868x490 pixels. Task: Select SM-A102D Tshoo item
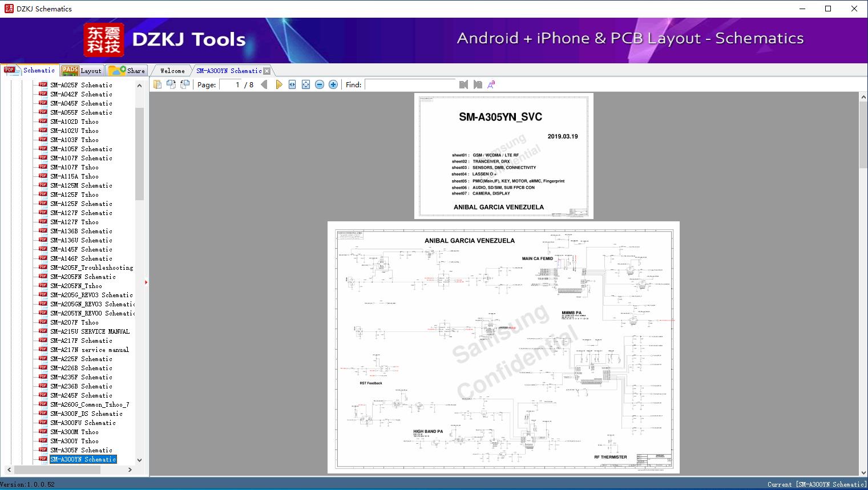pos(74,122)
